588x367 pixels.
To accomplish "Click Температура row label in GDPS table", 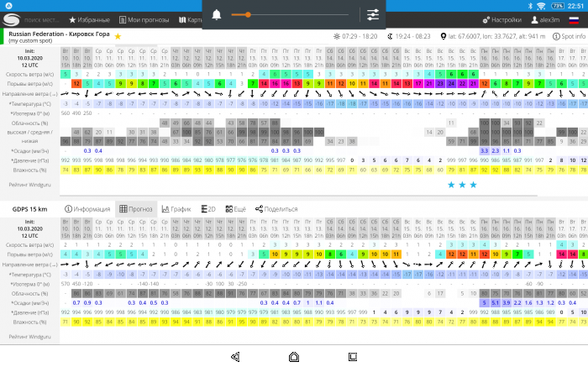I will click(29, 275).
